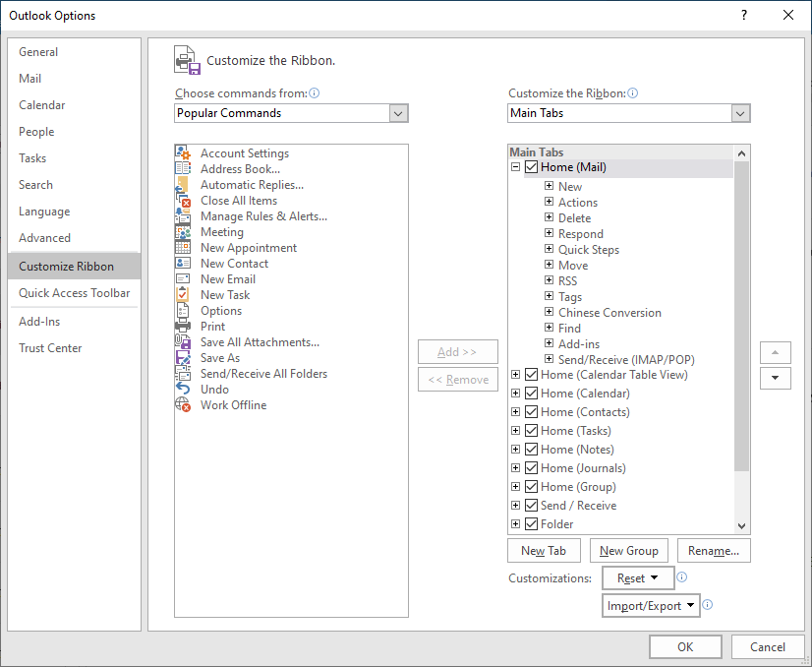This screenshot has height=667, width=812.
Task: Click the Help question mark icon
Action: pyautogui.click(x=743, y=15)
